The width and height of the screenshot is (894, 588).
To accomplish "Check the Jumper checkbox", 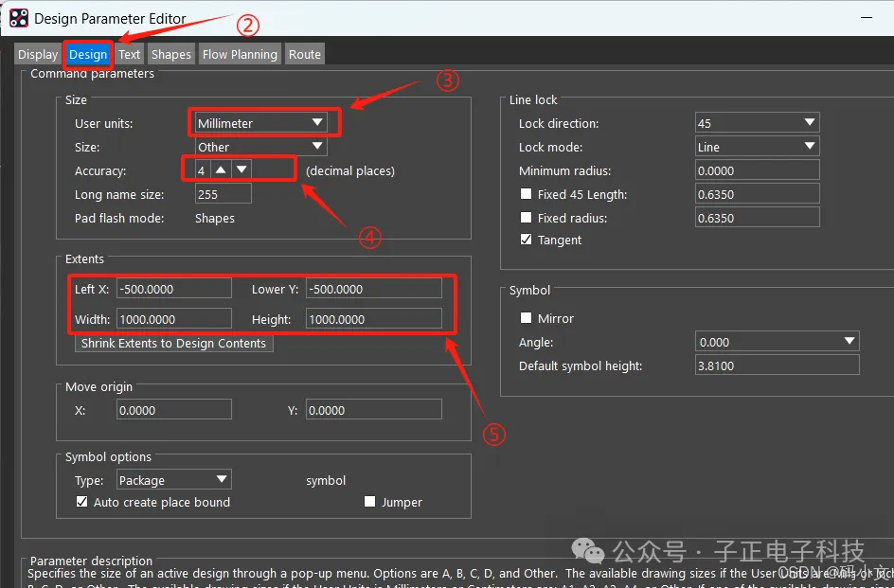I will pos(369,501).
